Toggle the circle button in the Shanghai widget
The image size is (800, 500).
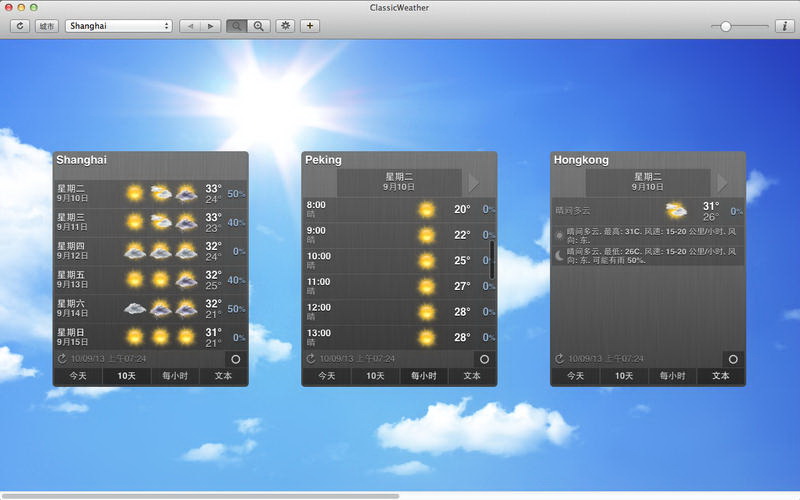coord(235,358)
